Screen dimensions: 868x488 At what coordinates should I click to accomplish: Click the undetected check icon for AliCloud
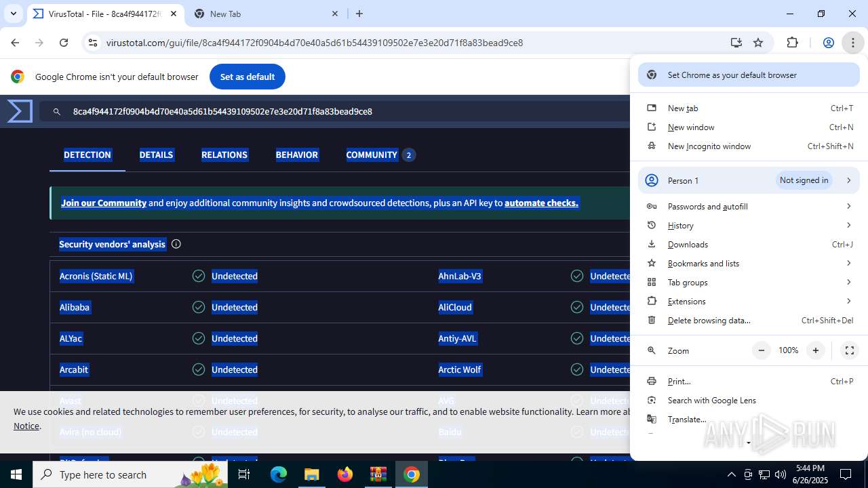577,307
